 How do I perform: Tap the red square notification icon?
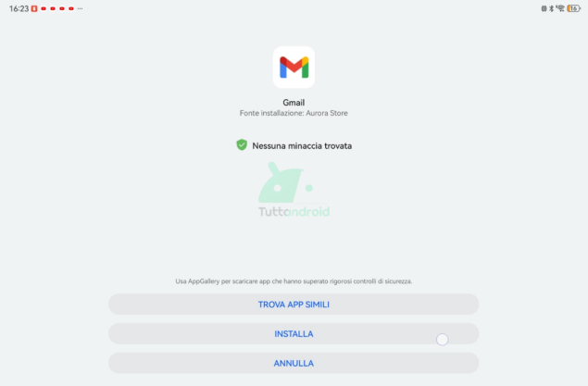(34, 8)
